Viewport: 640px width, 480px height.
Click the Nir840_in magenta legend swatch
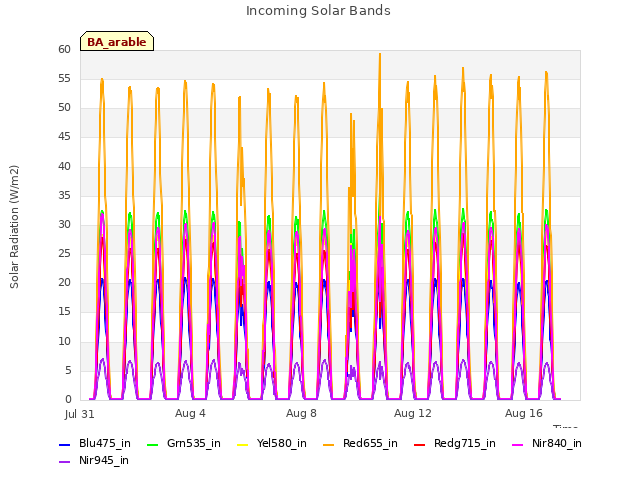(518, 444)
